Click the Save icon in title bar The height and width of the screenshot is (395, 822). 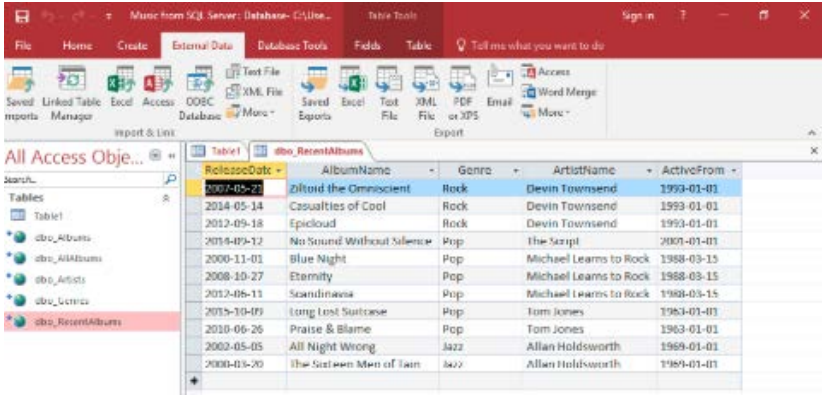[x=21, y=16]
